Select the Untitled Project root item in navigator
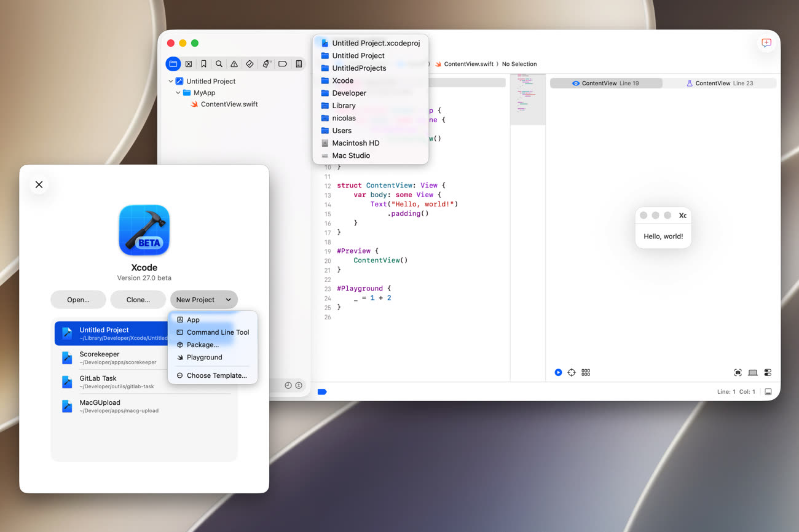This screenshot has width=799, height=532. (x=205, y=81)
